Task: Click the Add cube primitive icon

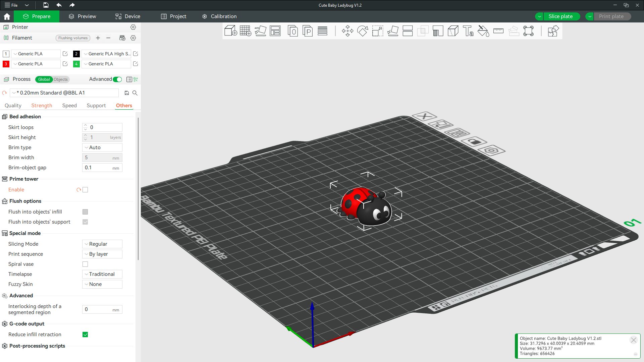Action: point(230,31)
